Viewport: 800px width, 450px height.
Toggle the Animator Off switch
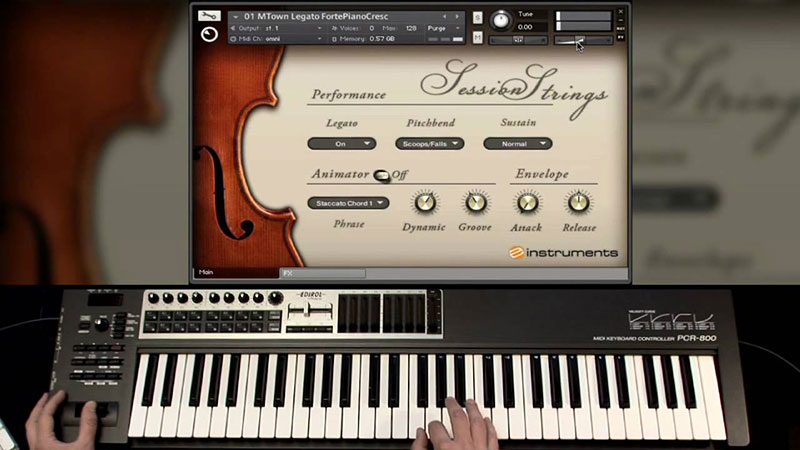pyautogui.click(x=382, y=175)
